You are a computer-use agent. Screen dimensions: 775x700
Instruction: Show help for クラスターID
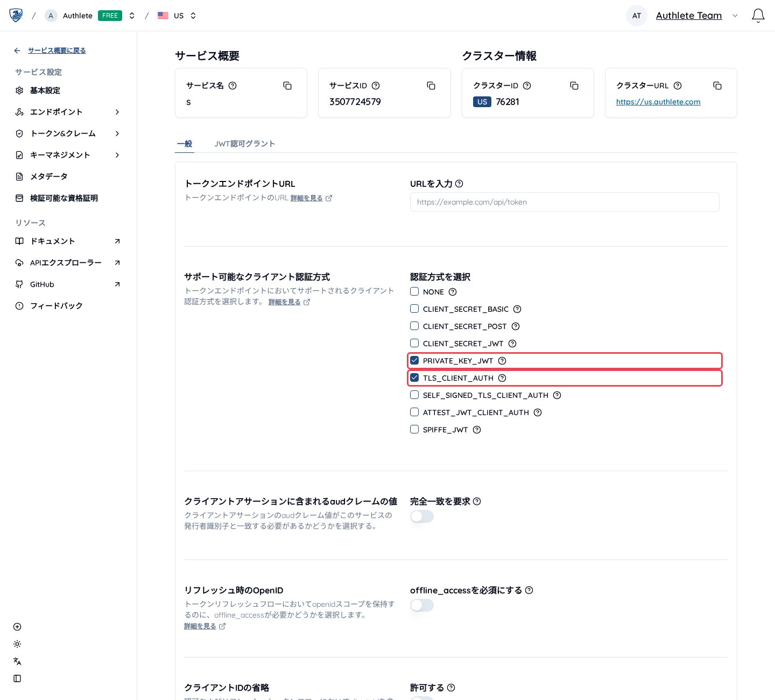click(527, 86)
